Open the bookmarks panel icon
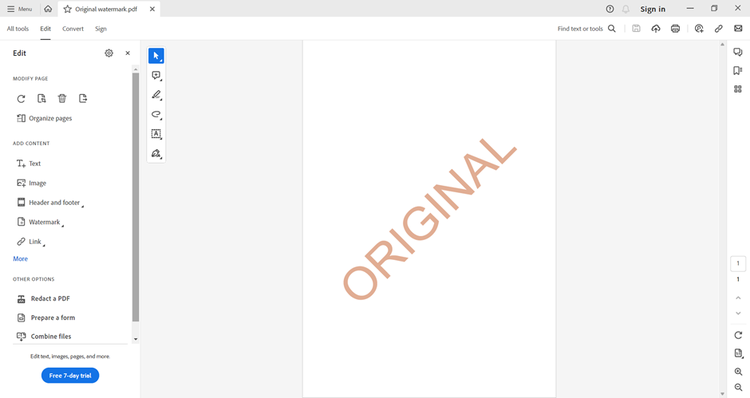Screen dimensions: 750x398 coord(738,71)
